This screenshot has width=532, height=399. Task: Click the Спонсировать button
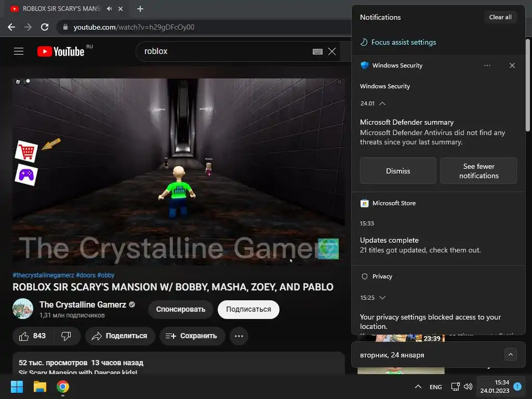click(181, 310)
